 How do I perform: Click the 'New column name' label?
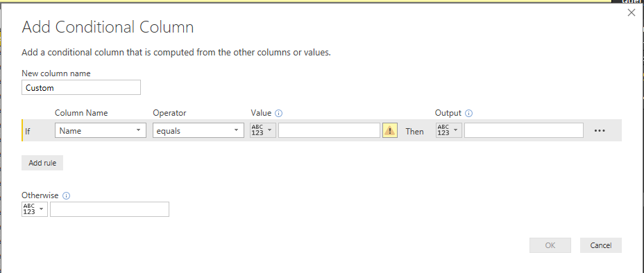[x=56, y=73]
